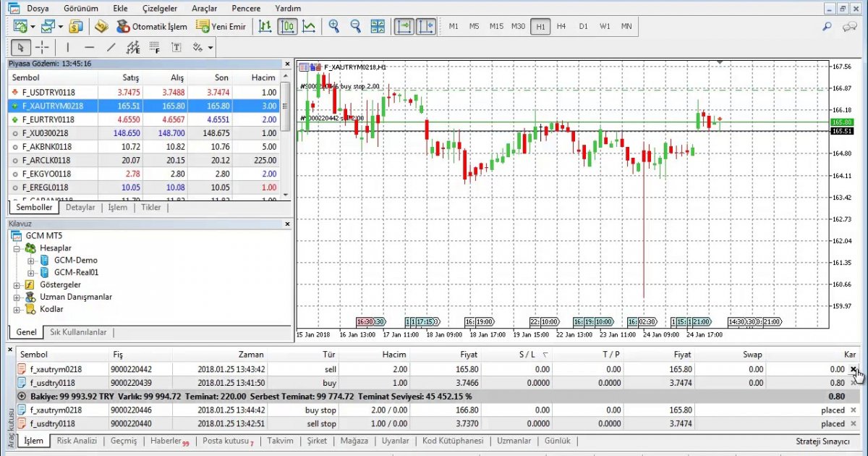Click the Yeni Emir button

(x=221, y=27)
